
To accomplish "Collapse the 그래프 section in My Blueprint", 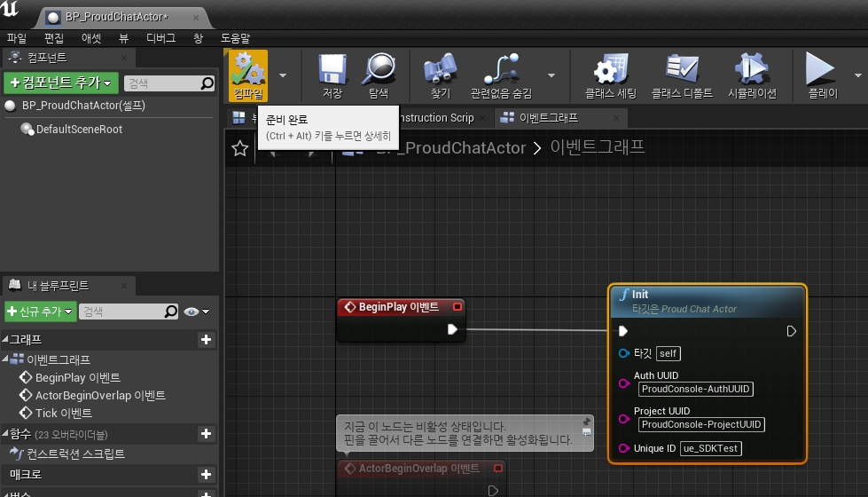I will [7, 340].
